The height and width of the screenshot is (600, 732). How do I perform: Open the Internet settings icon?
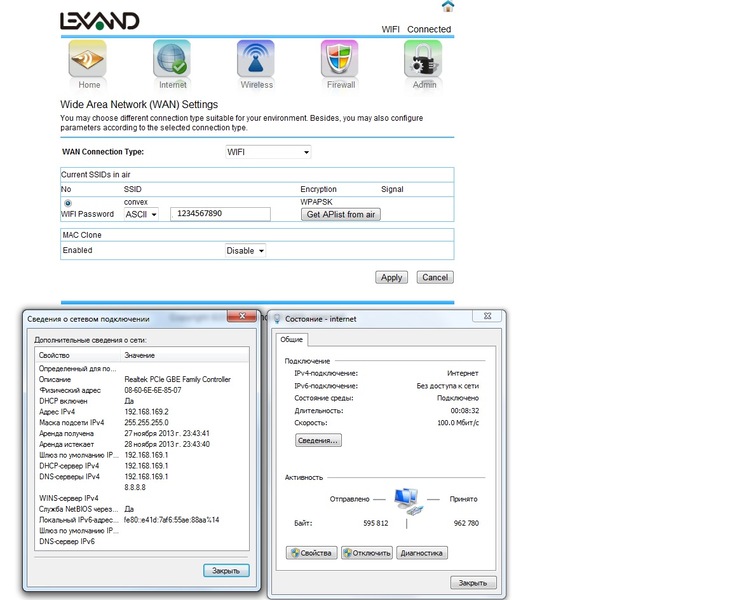pos(172,60)
